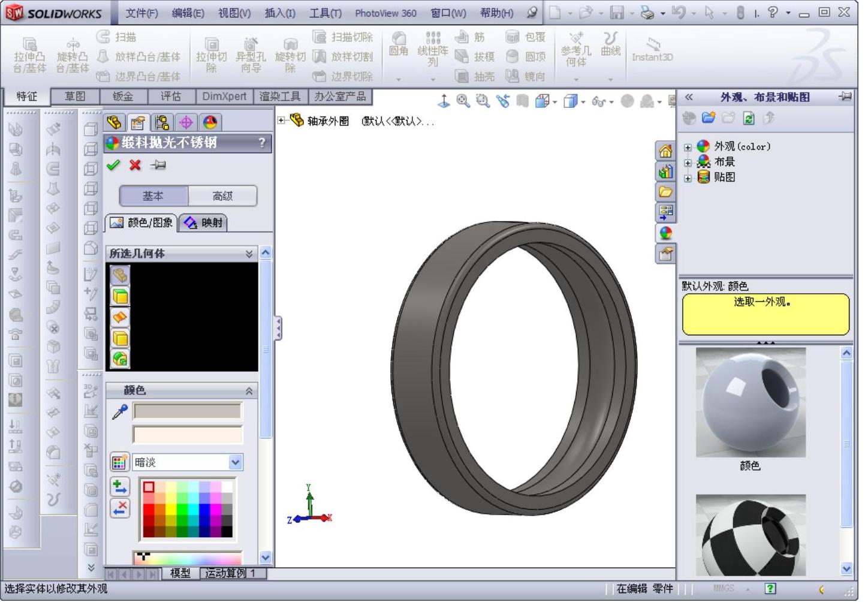
Task: Pin the 外观、布景和贴图 task pane
Action: [845, 97]
